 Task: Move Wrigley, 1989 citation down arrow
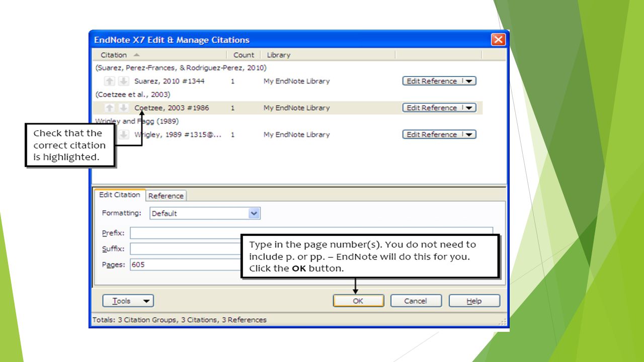pyautogui.click(x=124, y=134)
